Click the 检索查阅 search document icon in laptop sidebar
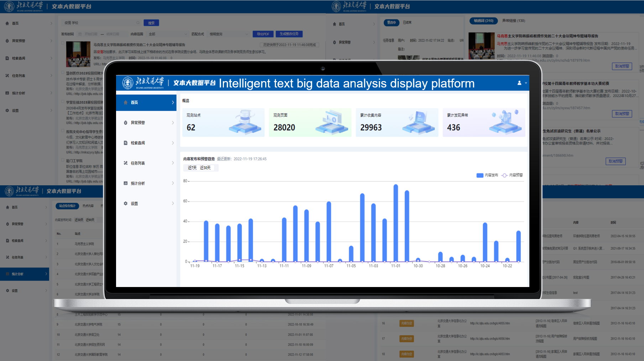 click(125, 143)
